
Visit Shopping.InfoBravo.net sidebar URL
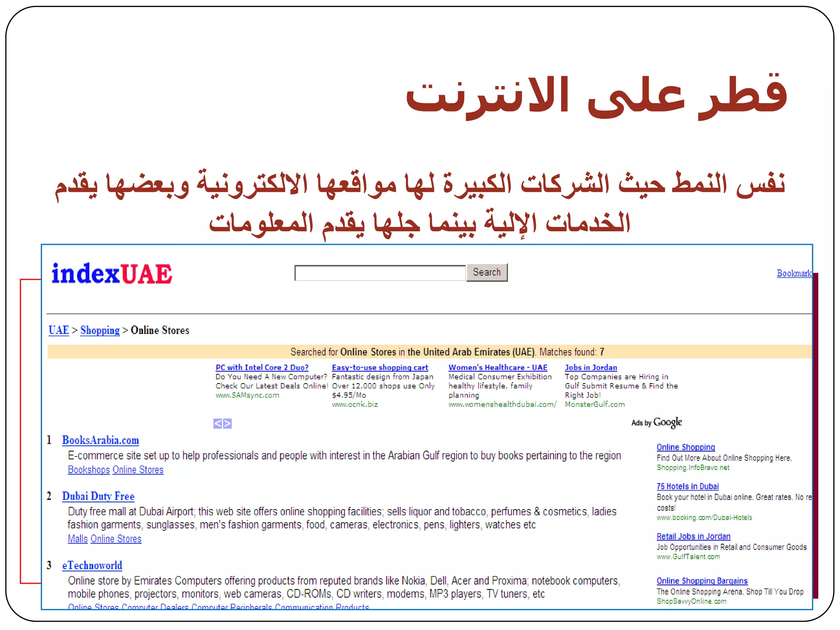coord(693,468)
